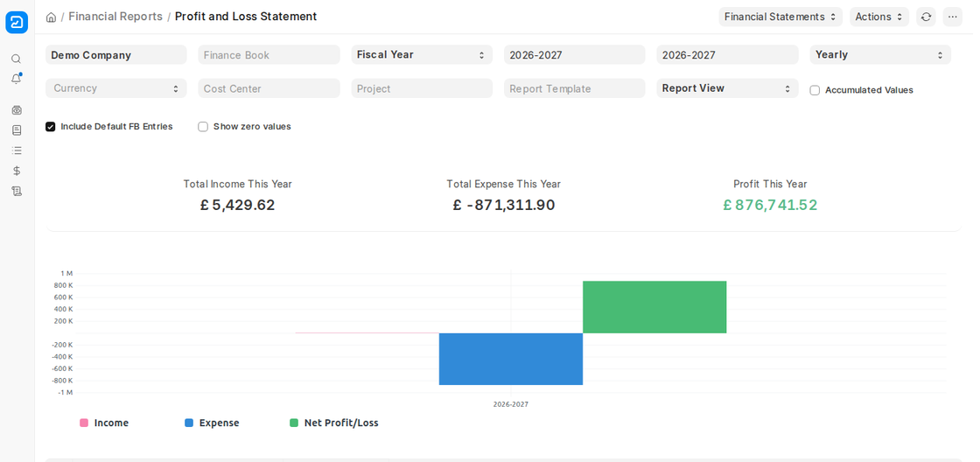Click the 2026-2027 chart axis label

click(511, 404)
